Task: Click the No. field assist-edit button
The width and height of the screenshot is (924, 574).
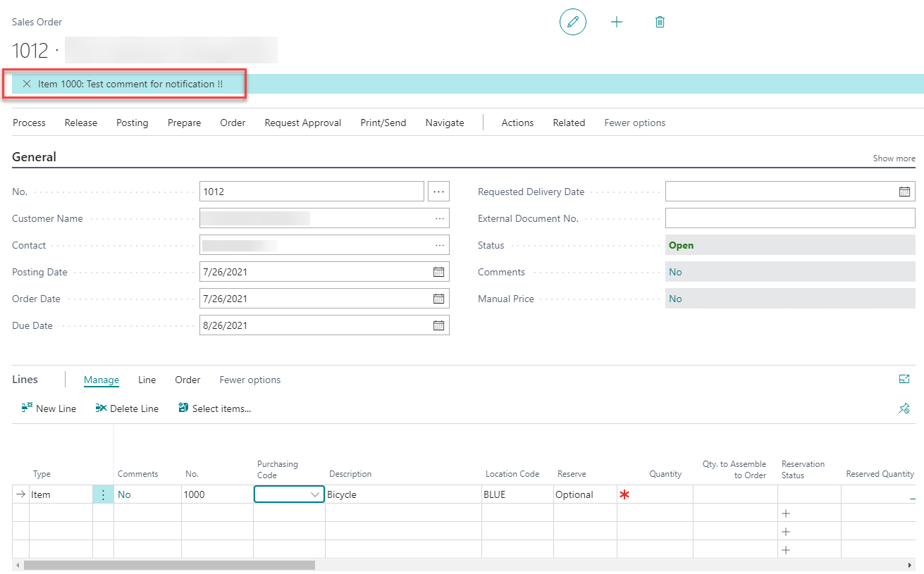Action: pyautogui.click(x=438, y=192)
